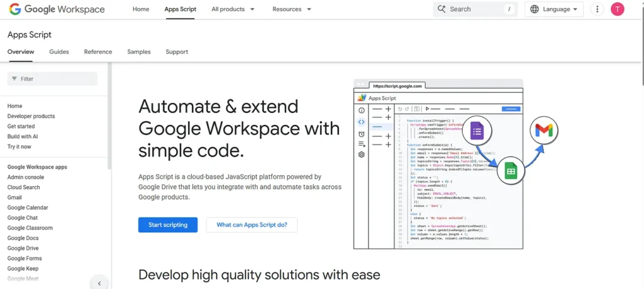Click the Search input box

point(475,9)
